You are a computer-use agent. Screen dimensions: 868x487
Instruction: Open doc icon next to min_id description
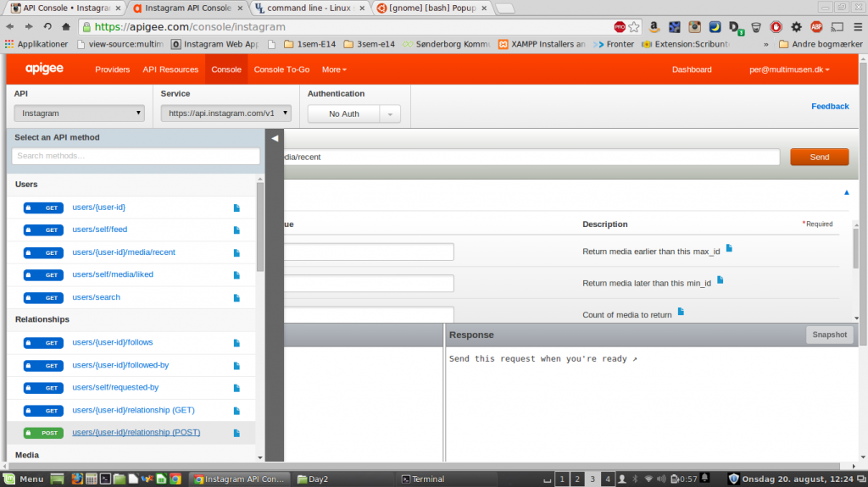(721, 279)
